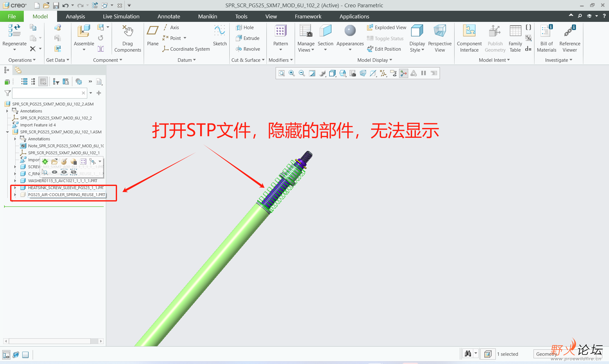Open Exploded View
Viewport: 609px width, 364px height.
(x=386, y=28)
